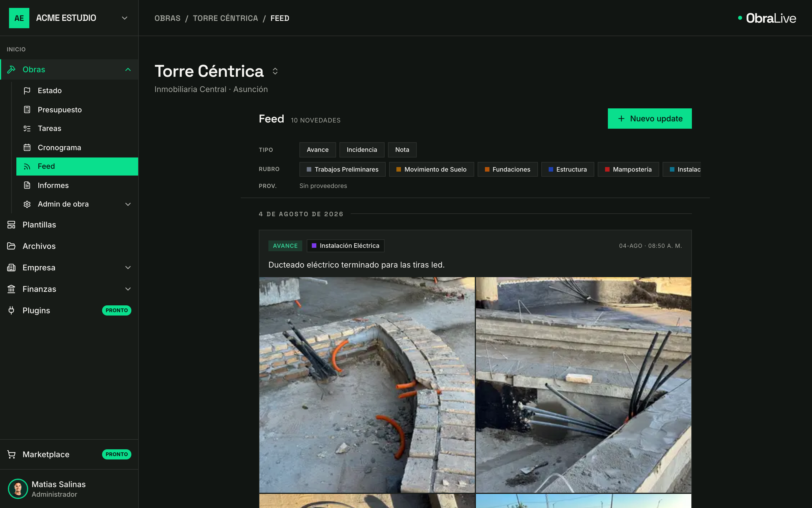Select Informes in the sidebar
The width and height of the screenshot is (812, 508).
click(77, 185)
